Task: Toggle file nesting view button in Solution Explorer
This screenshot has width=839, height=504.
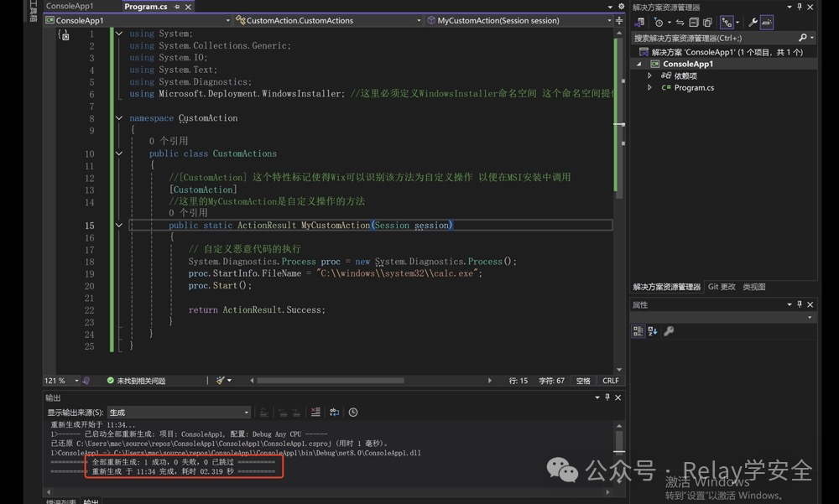Action: click(x=726, y=23)
